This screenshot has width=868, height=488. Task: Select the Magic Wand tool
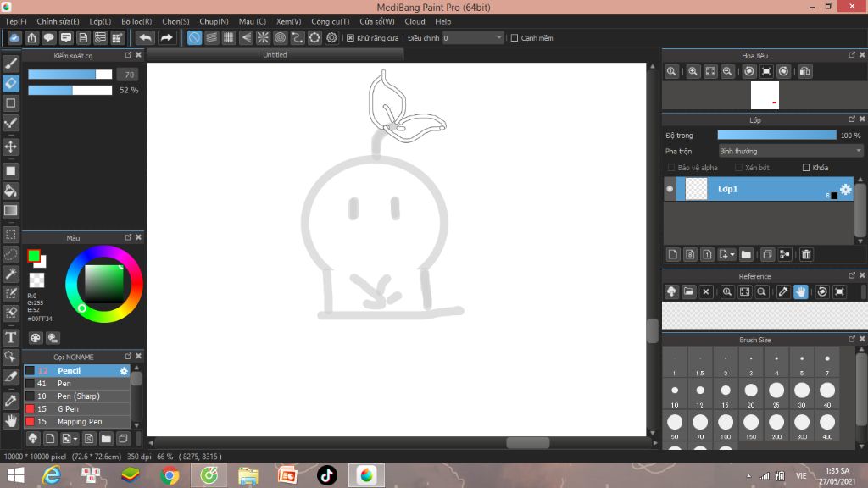(10, 274)
